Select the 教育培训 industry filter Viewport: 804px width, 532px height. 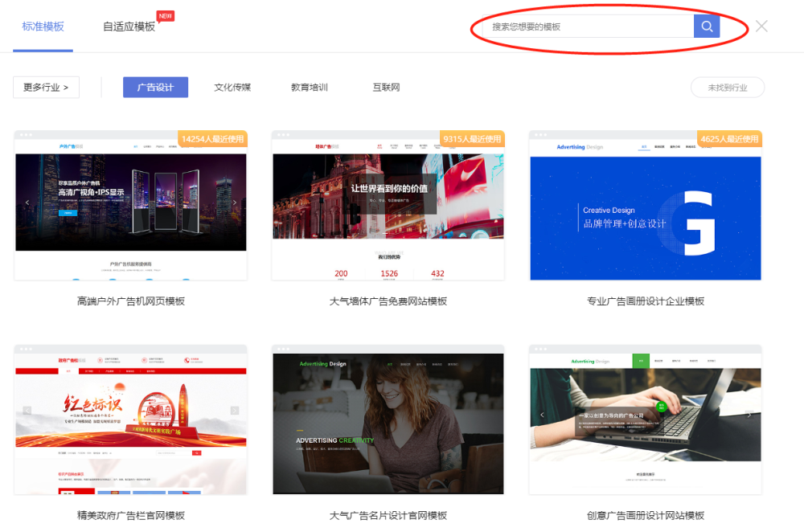point(310,87)
